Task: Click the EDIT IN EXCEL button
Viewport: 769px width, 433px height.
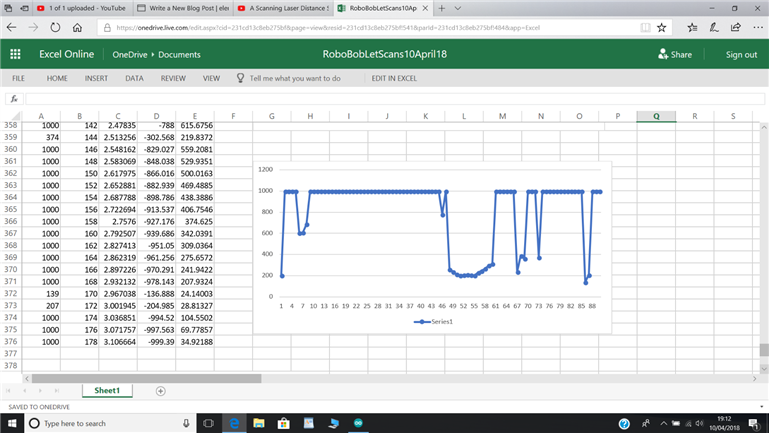Action: 394,78
